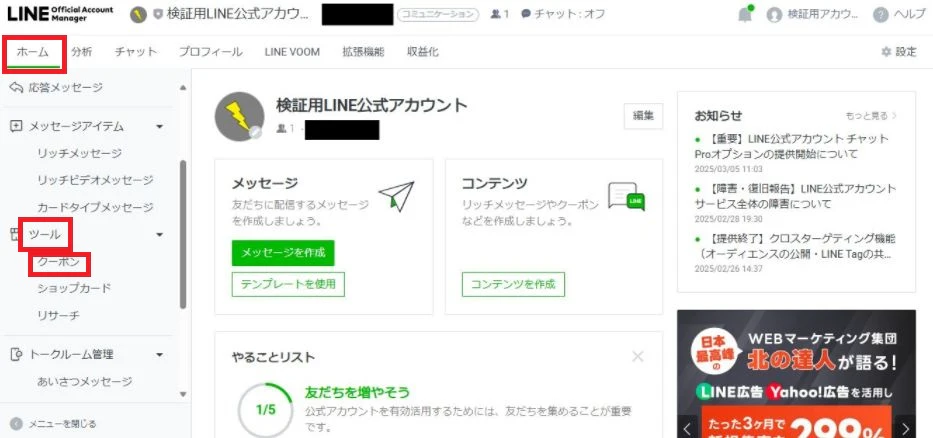Screen dimensions: 933x438
Task: Click the メッセージアイテム section icon
Action: 17,126
